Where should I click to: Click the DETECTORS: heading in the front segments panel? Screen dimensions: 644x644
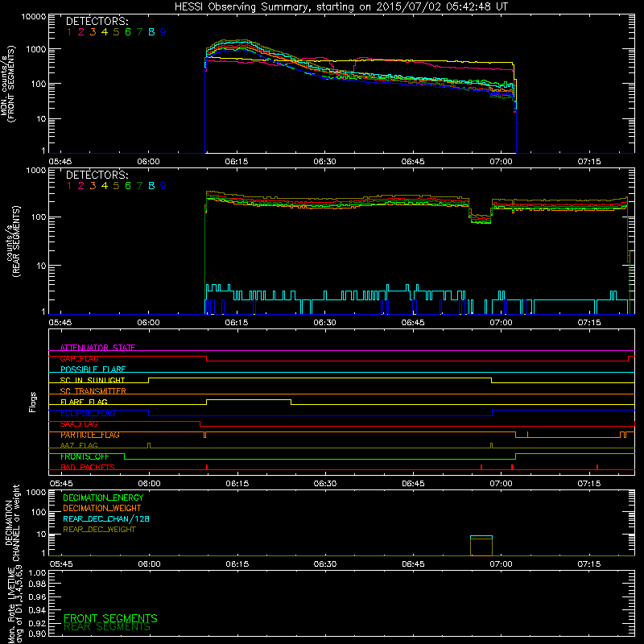tap(97, 22)
